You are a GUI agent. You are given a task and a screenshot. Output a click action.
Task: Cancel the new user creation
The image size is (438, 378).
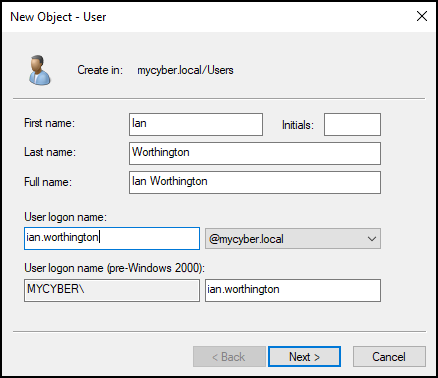pos(389,357)
